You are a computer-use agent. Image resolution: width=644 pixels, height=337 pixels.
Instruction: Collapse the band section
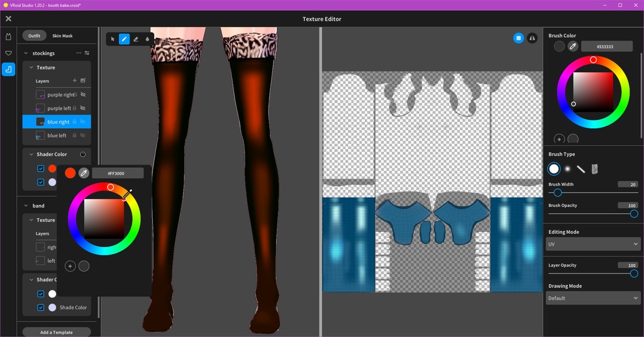pos(26,206)
